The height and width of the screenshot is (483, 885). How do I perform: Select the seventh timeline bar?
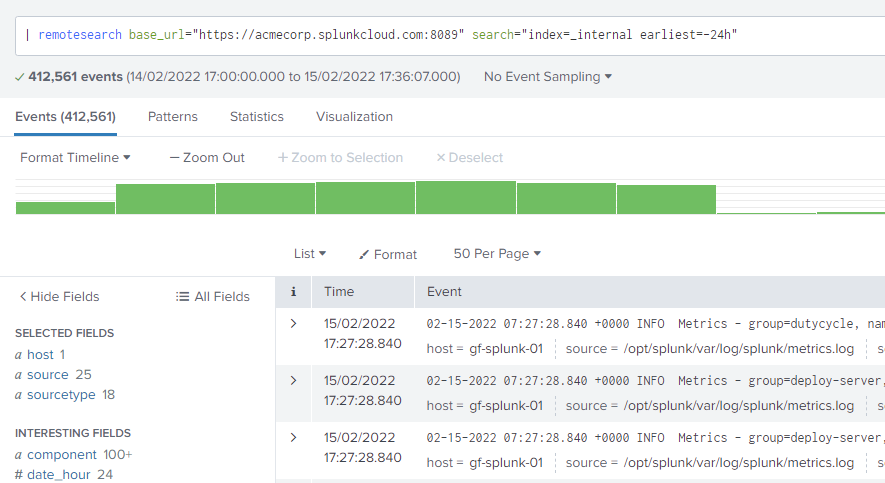666,199
